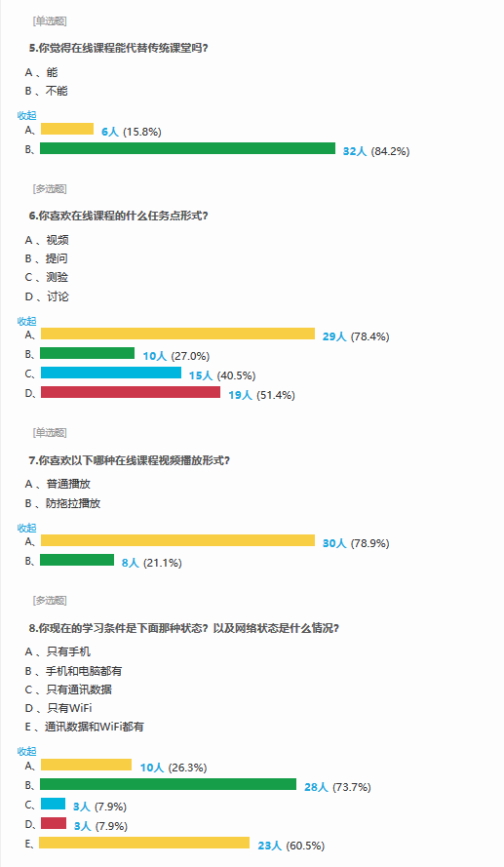This screenshot has width=504, height=867.
Task: Click the yellow 29人 bar for 视频
Action: pyautogui.click(x=177, y=334)
